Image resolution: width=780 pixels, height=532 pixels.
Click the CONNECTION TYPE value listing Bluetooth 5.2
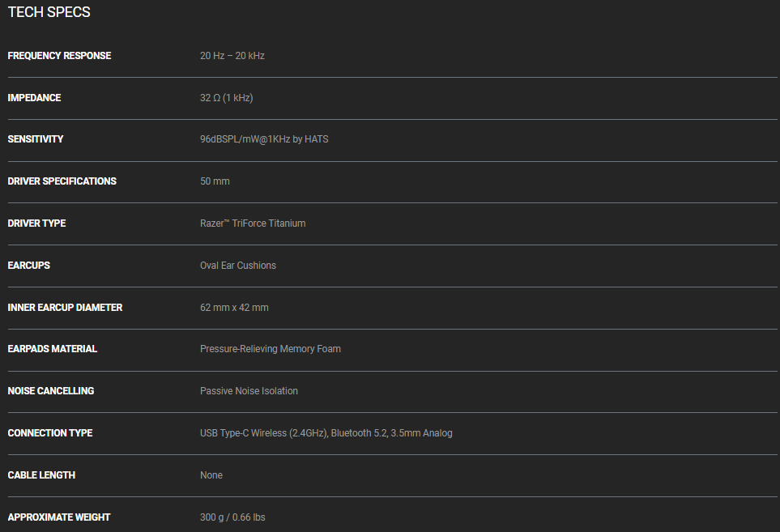pyautogui.click(x=326, y=433)
